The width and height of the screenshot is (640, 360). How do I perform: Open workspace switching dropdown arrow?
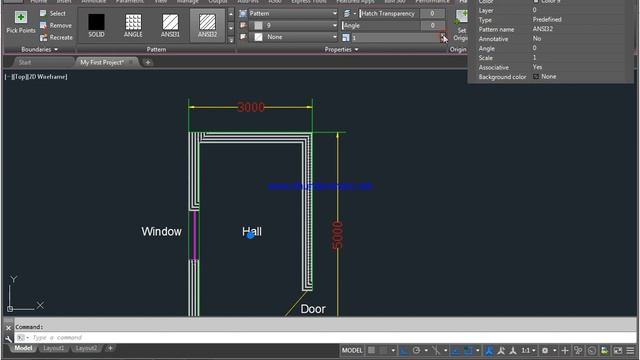click(x=555, y=351)
